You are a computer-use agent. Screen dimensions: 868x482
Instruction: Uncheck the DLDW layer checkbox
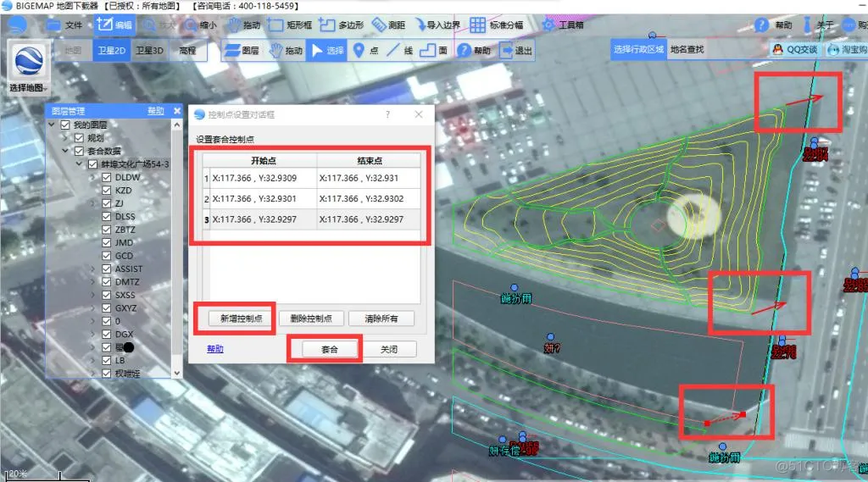(106, 178)
